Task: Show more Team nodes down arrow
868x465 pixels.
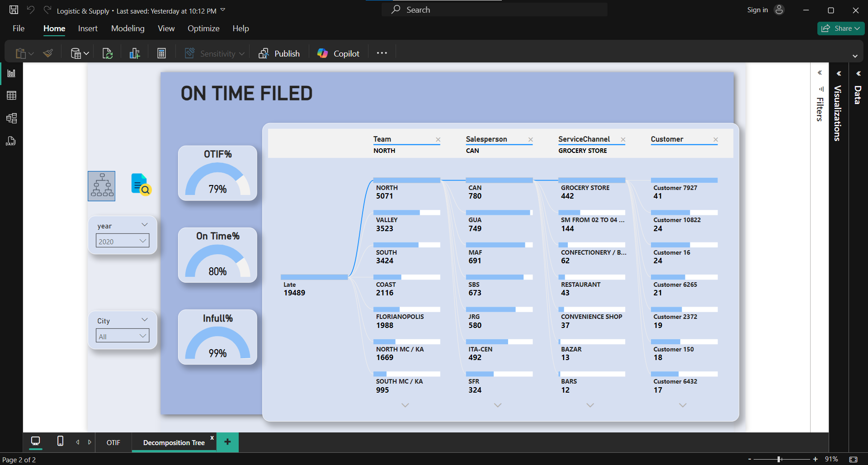Action: pyautogui.click(x=406, y=405)
